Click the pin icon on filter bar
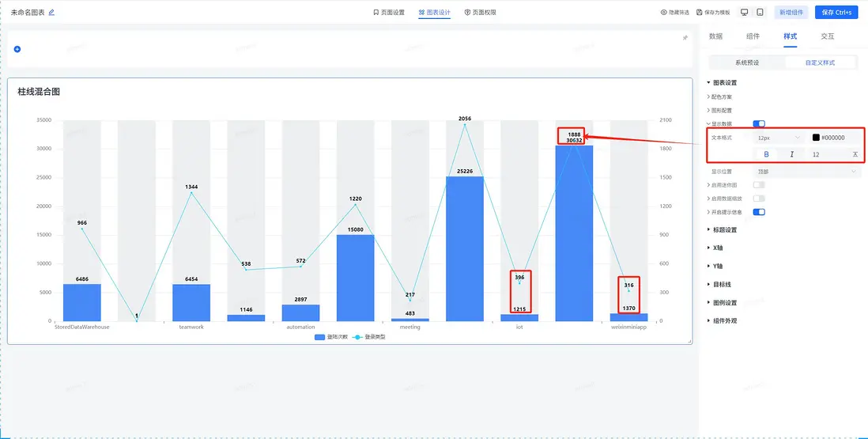The image size is (868, 439). click(x=685, y=38)
